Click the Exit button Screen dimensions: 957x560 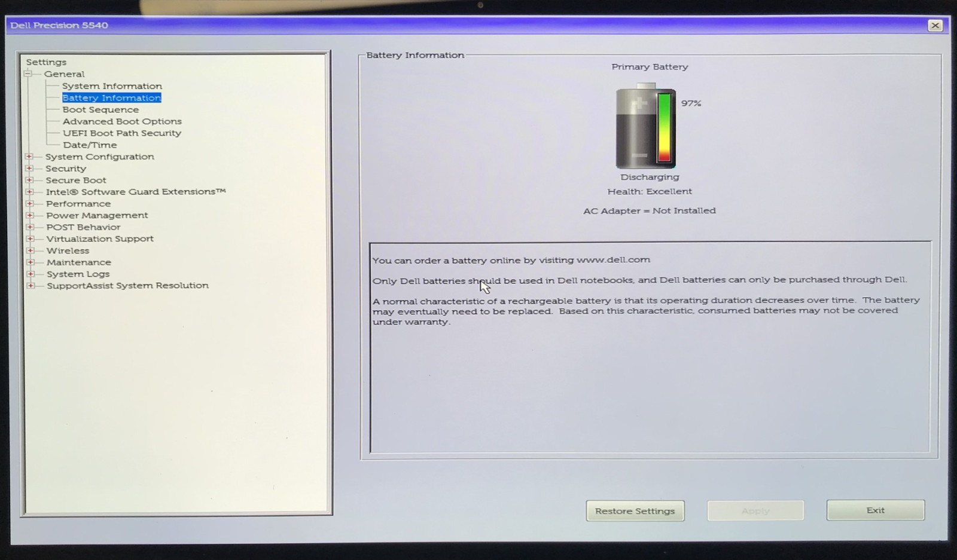876,510
